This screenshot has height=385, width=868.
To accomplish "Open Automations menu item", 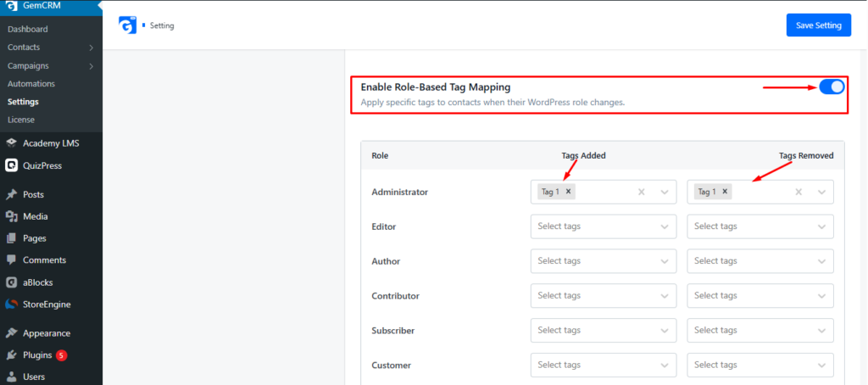I will pos(31,84).
